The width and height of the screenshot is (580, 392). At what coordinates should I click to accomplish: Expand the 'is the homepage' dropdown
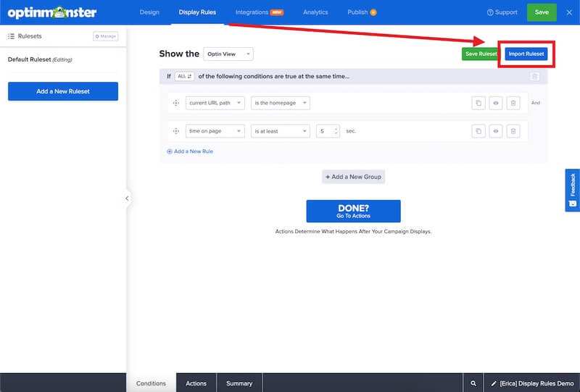click(281, 103)
